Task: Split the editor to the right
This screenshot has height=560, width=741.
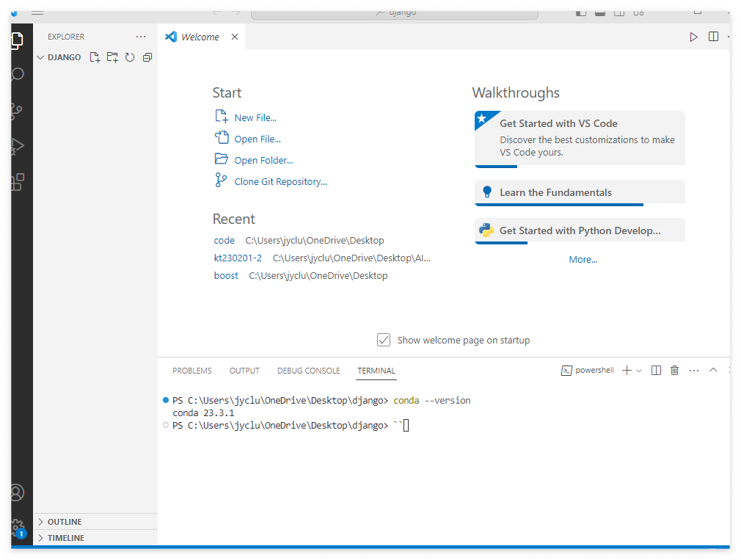Action: (x=713, y=37)
